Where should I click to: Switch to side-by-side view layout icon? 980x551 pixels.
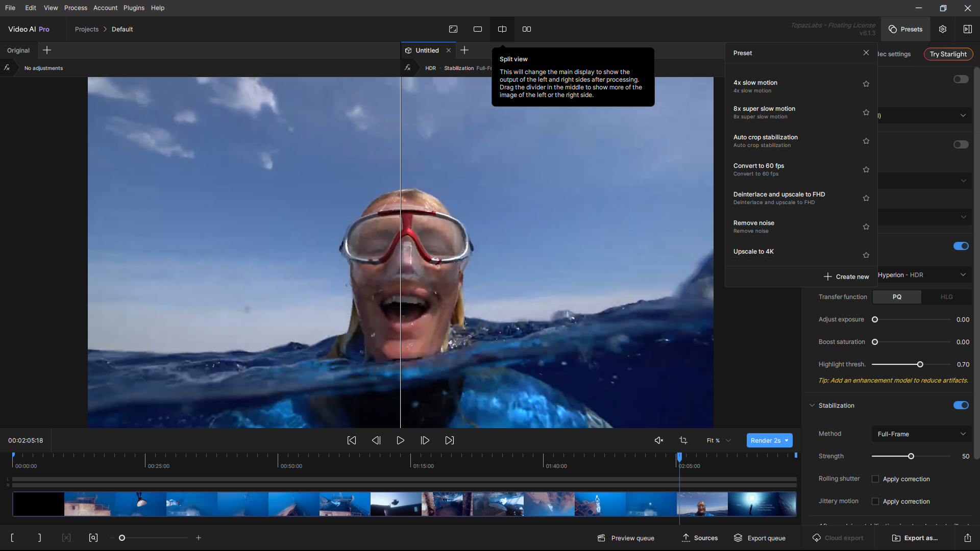click(527, 29)
